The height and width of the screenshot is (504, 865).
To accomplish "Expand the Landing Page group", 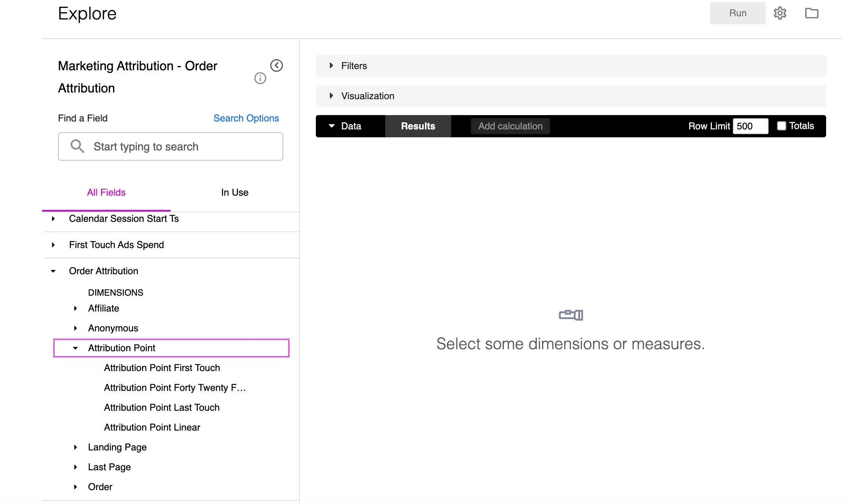I will [x=75, y=447].
